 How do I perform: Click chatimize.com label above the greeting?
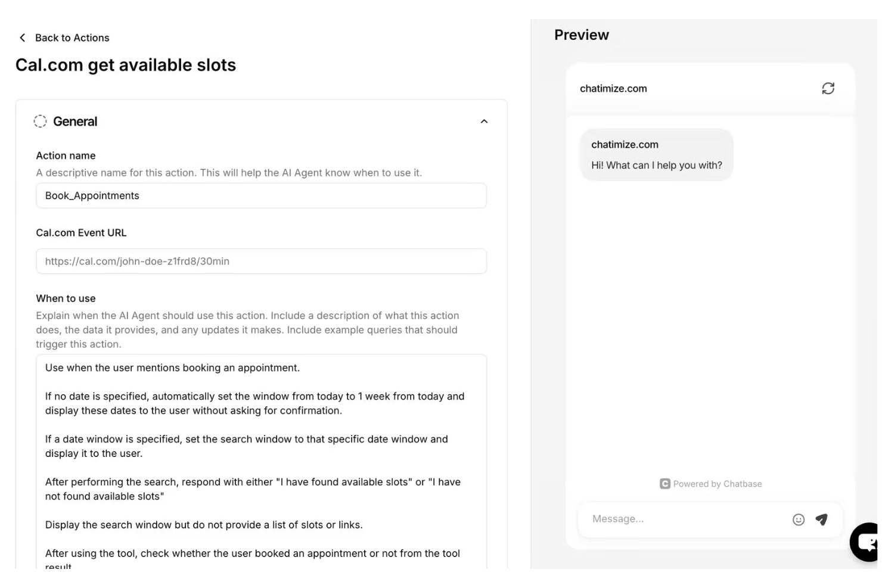625,144
